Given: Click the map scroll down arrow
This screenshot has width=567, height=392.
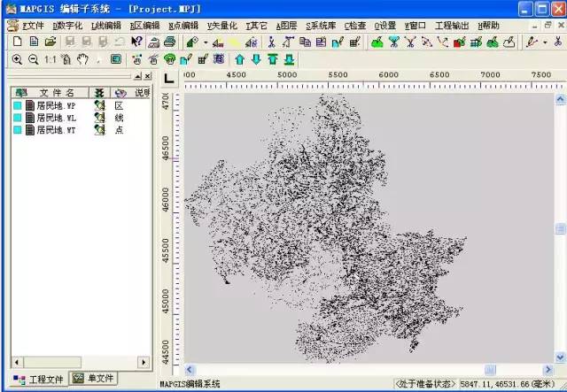Looking at the screenshot, I should (x=560, y=357).
